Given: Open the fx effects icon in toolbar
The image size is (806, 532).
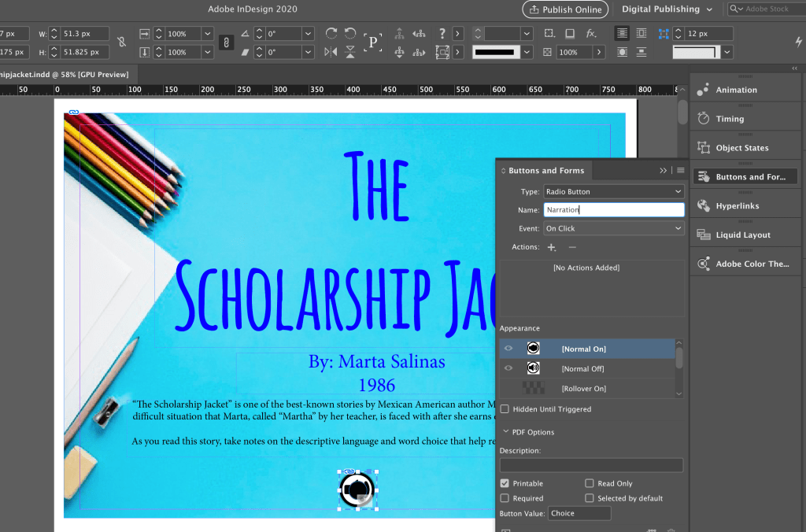Looking at the screenshot, I should tap(591, 34).
